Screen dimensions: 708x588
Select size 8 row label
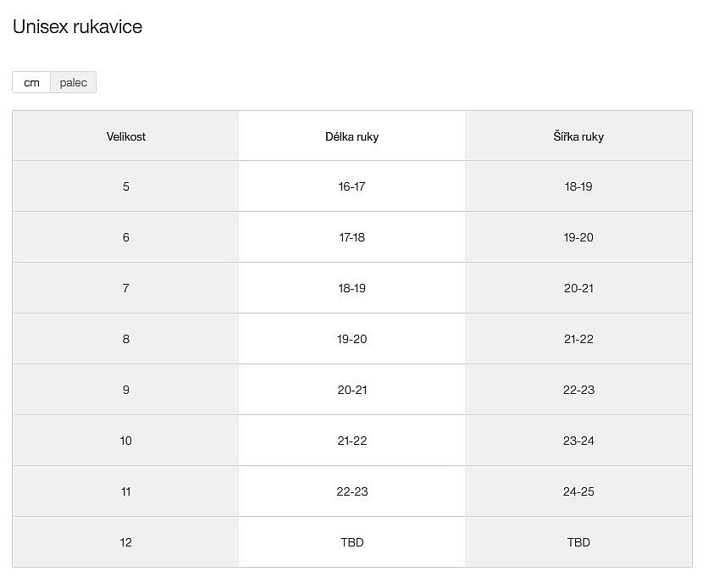point(126,339)
